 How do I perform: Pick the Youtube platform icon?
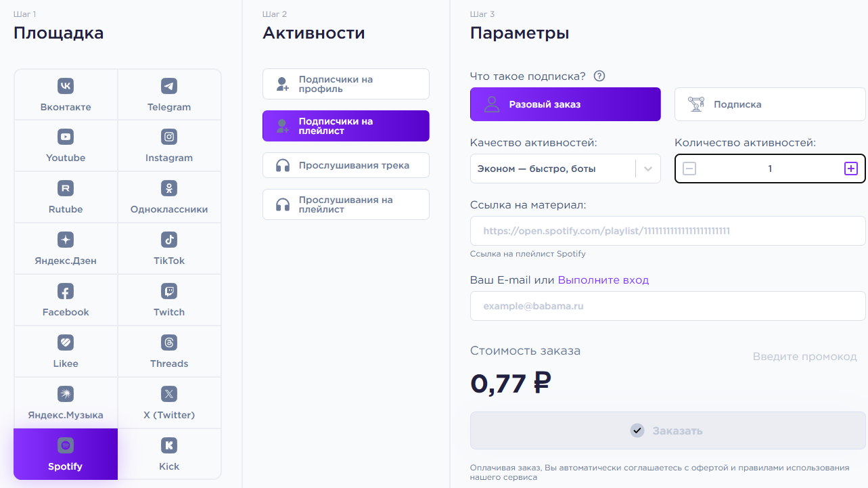(x=66, y=137)
